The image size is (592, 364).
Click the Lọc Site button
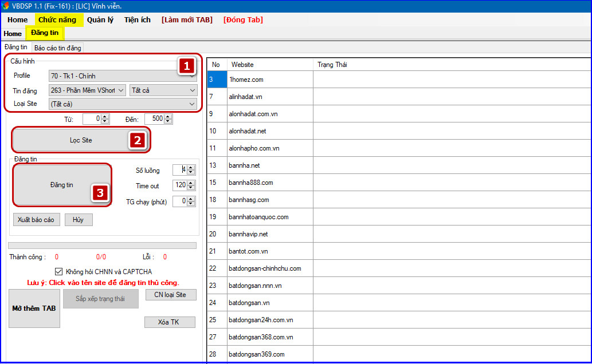pyautogui.click(x=81, y=140)
